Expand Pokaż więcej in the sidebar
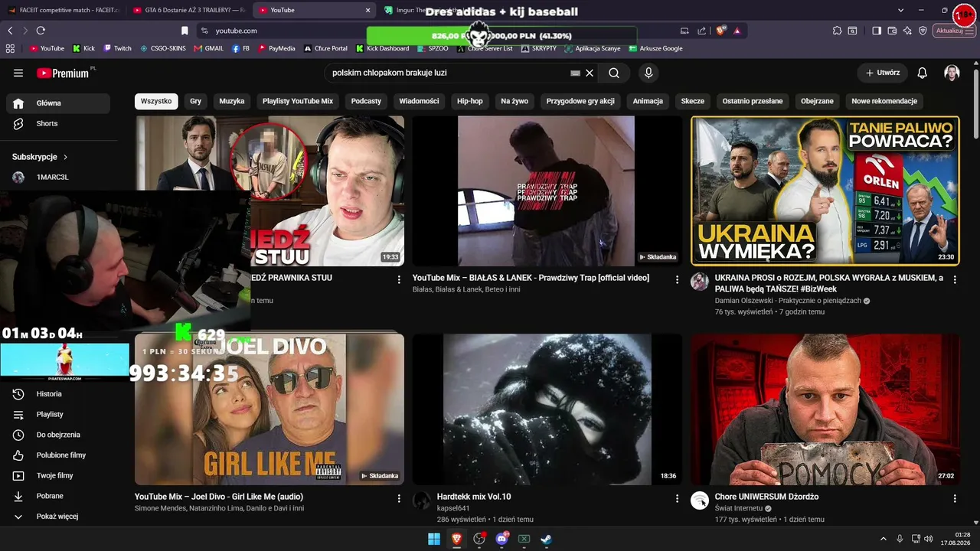Screen dimensions: 980x551 pos(58,517)
